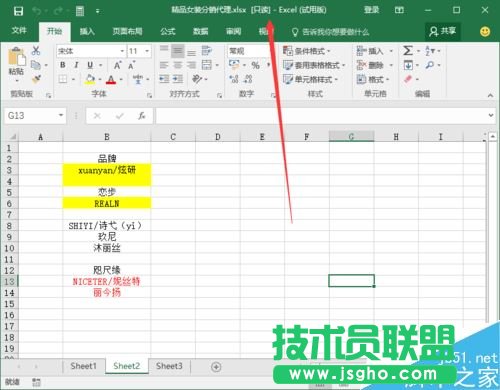500x390 pixels.
Task: Open the font size dropdown showing 11
Action: point(139,51)
